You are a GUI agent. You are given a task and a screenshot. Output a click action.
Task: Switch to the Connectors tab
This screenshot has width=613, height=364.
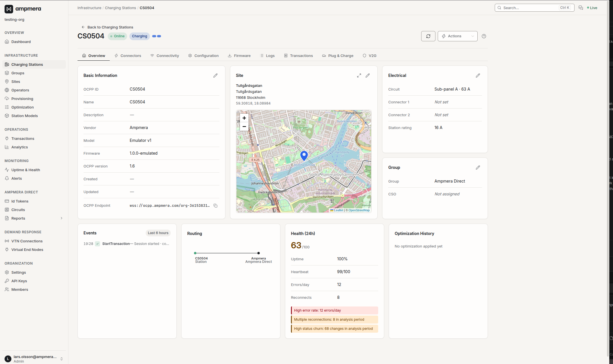[128, 56]
